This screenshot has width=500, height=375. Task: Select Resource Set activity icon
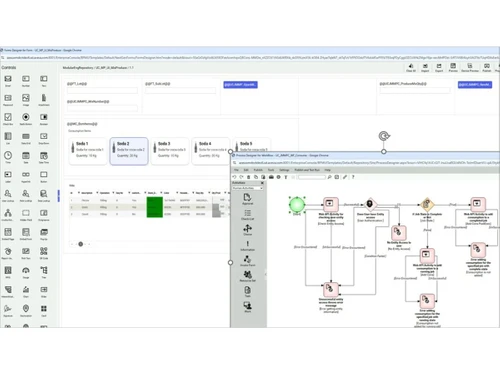click(247, 275)
